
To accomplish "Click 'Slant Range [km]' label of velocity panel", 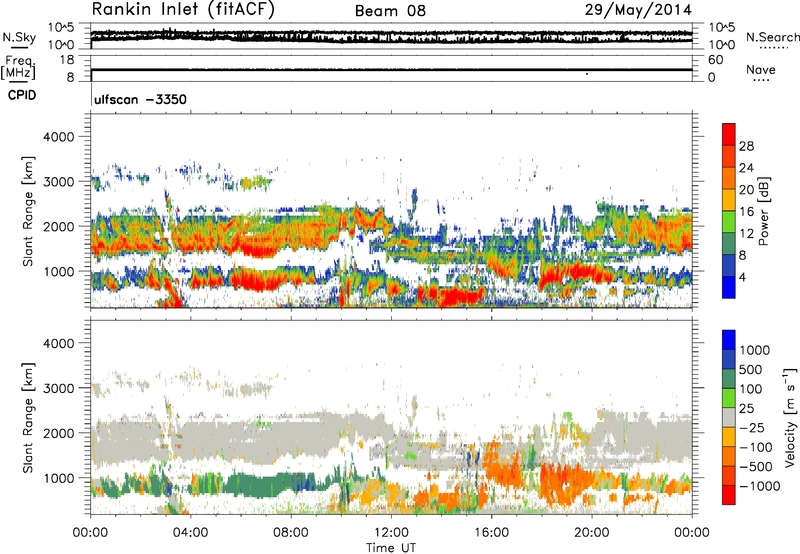I will tap(28, 418).
